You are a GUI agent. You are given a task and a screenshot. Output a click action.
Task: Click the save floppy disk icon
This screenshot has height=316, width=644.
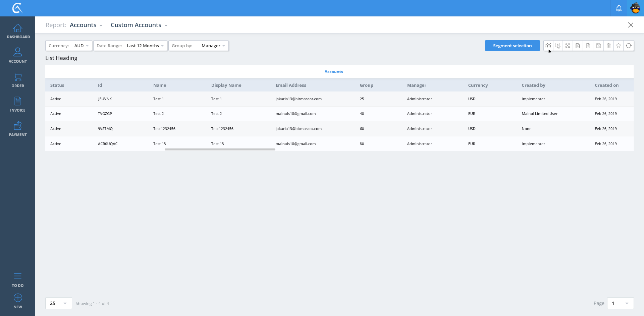coord(598,46)
